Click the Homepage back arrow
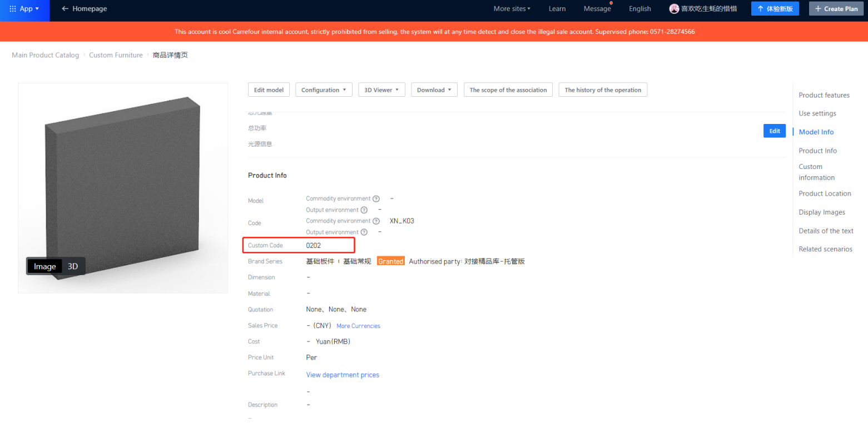This screenshot has width=868, height=443. [x=65, y=9]
